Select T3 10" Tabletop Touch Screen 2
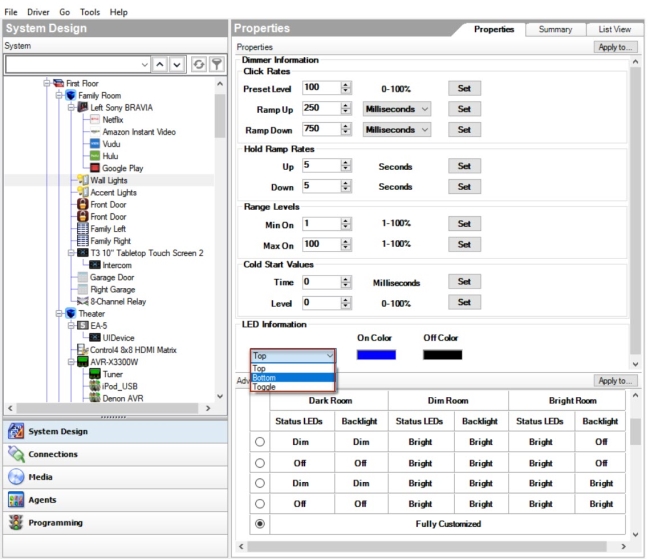The image size is (650, 559). click(147, 253)
